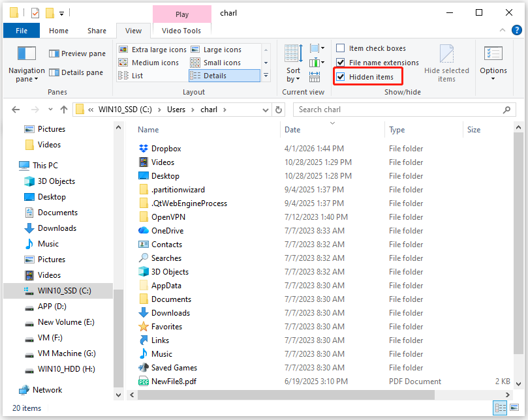
Task: Select the Saved Games folder icon
Action: [x=144, y=368]
